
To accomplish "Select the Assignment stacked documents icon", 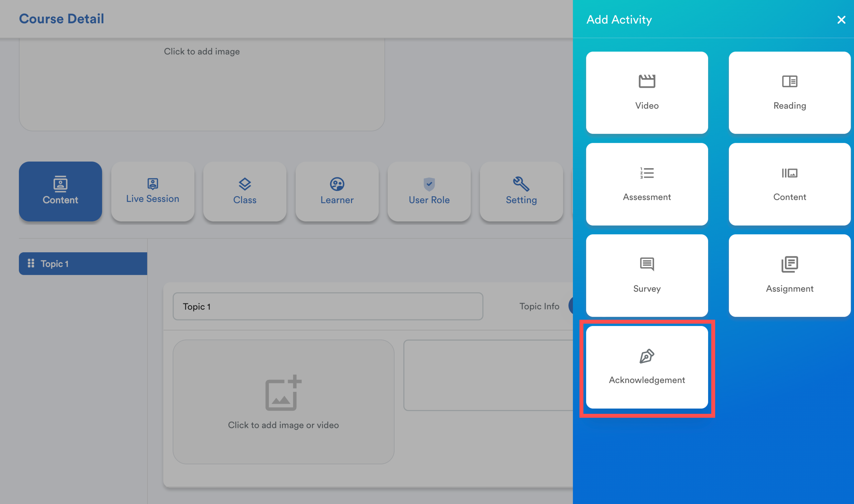I will click(789, 264).
